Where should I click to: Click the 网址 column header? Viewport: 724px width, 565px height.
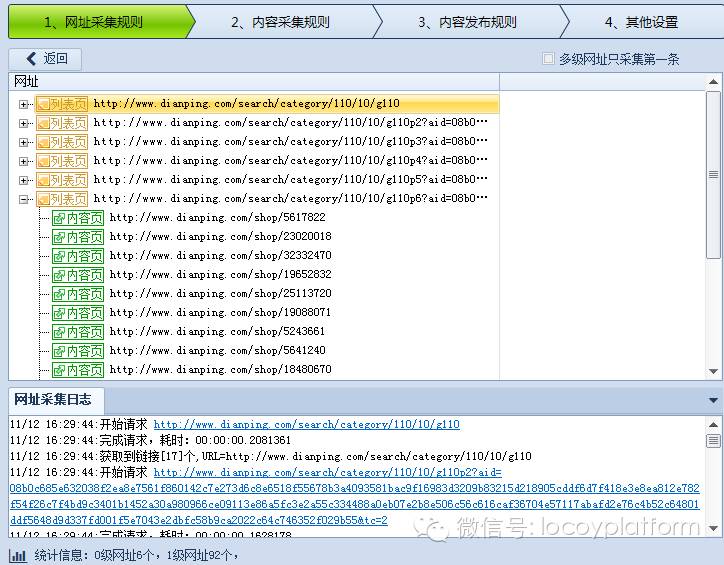(254, 81)
